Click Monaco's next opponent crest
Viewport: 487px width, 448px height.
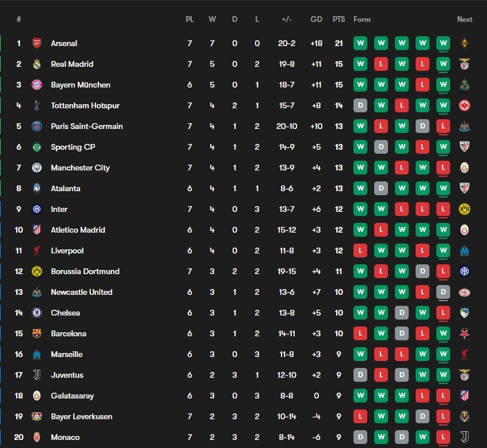[x=464, y=437]
